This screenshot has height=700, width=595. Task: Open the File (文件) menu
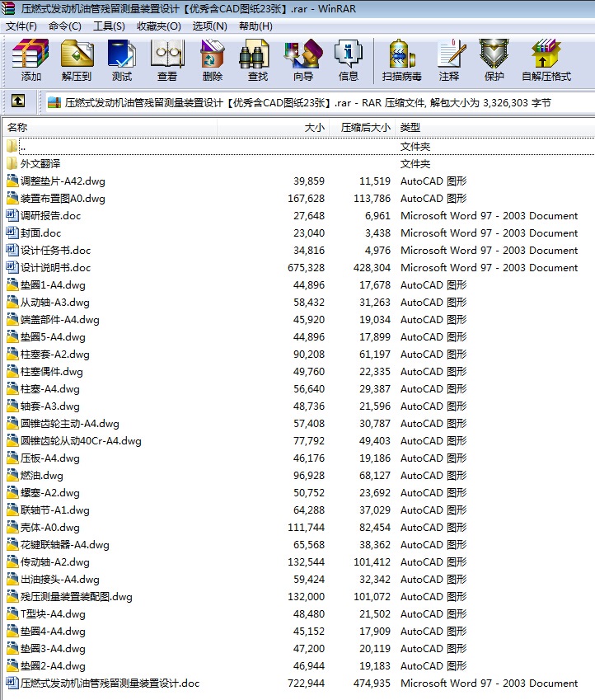21,26
